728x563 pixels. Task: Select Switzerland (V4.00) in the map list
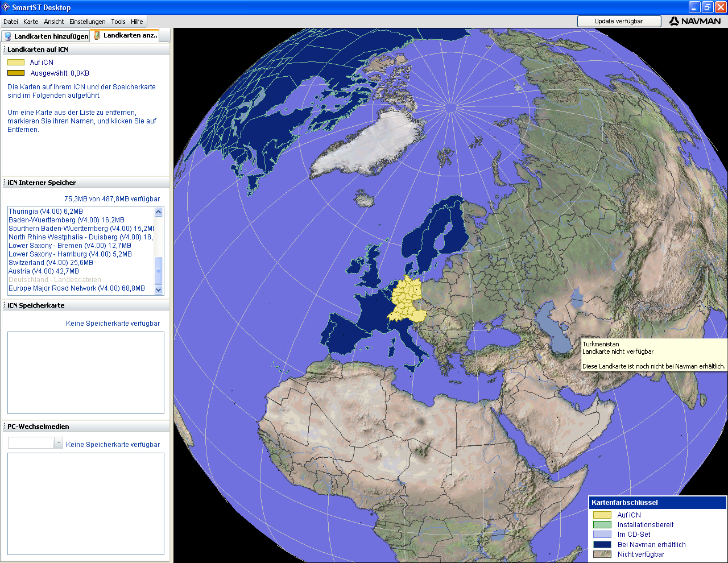[51, 263]
